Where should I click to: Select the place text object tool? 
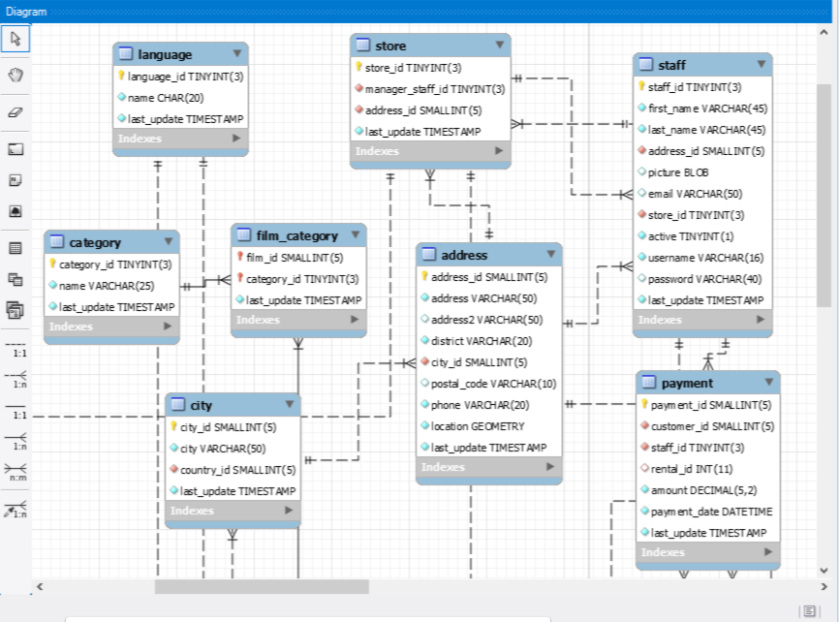(15, 179)
